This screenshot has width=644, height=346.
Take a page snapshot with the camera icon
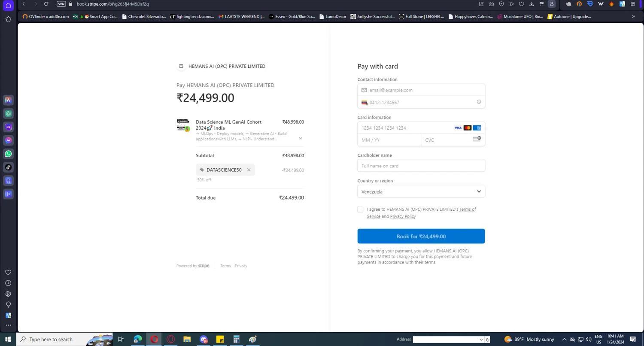(x=491, y=4)
